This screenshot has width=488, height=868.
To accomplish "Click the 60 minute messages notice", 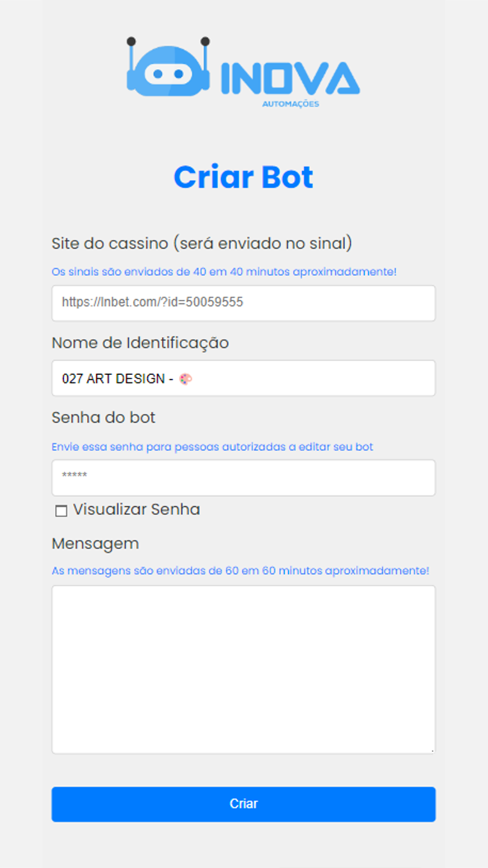I will 242,570.
